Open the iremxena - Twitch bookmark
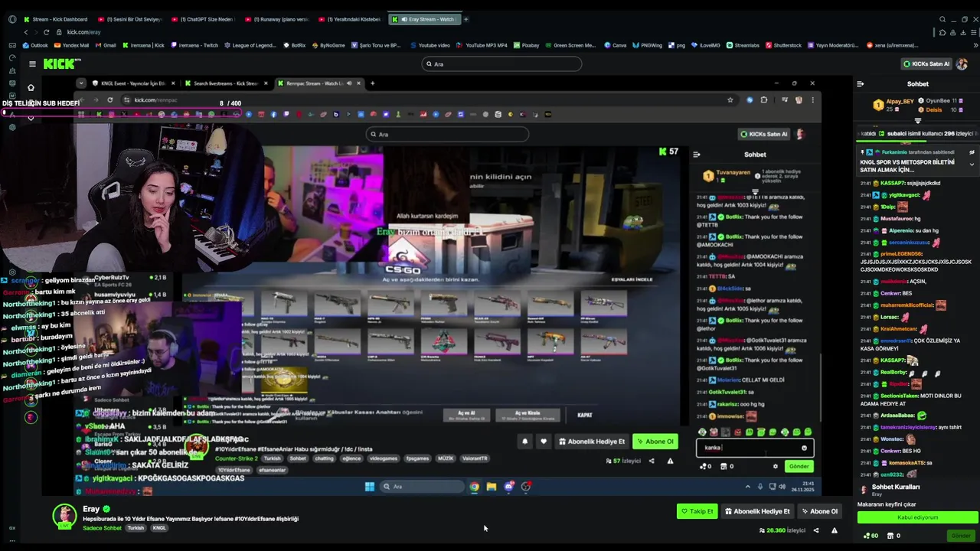The width and height of the screenshot is (980, 551). [x=194, y=45]
